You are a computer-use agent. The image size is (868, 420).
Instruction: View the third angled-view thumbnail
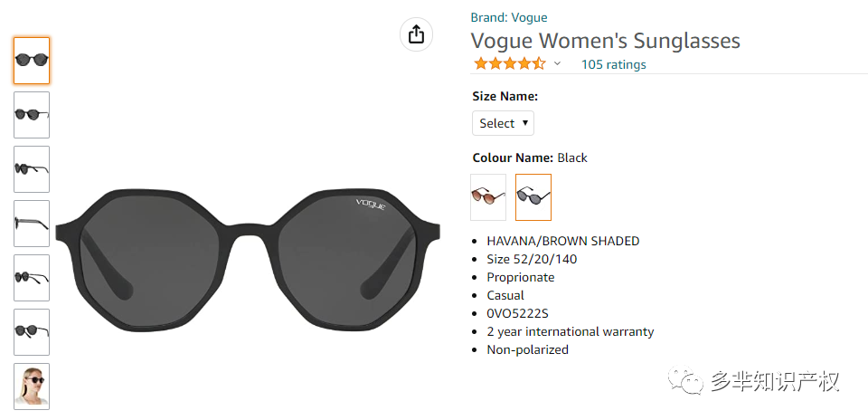pos(32,169)
